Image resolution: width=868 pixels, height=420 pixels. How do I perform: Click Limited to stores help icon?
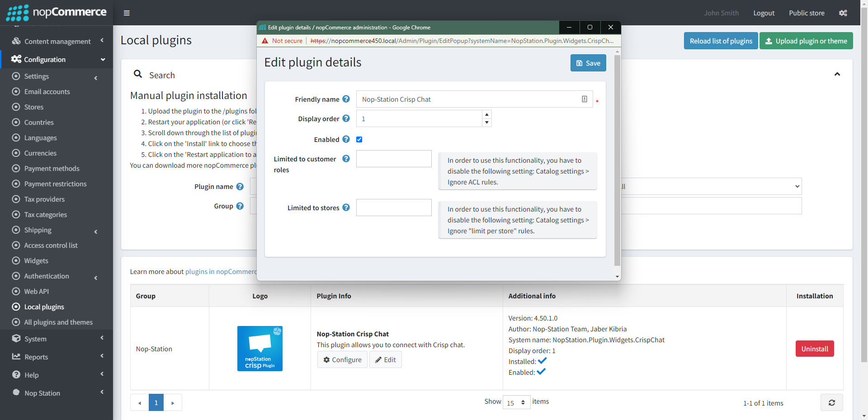click(x=346, y=208)
